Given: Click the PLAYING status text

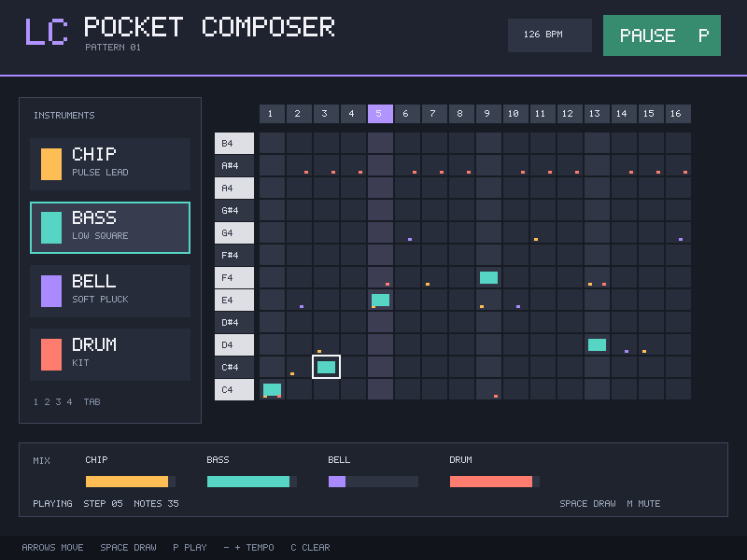Looking at the screenshot, I should click(x=52, y=503).
